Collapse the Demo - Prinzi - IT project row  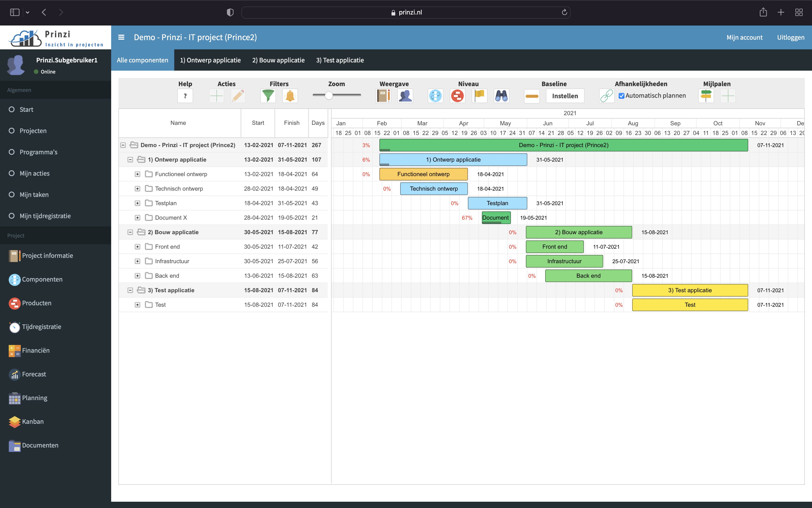123,145
